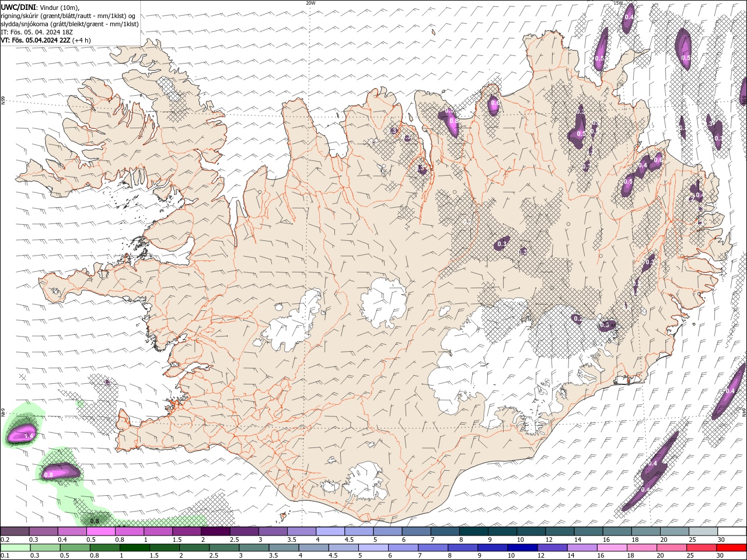The image size is (747, 560).
Task: Select upper legend swatch between 9 and 10
Action: 502,531
